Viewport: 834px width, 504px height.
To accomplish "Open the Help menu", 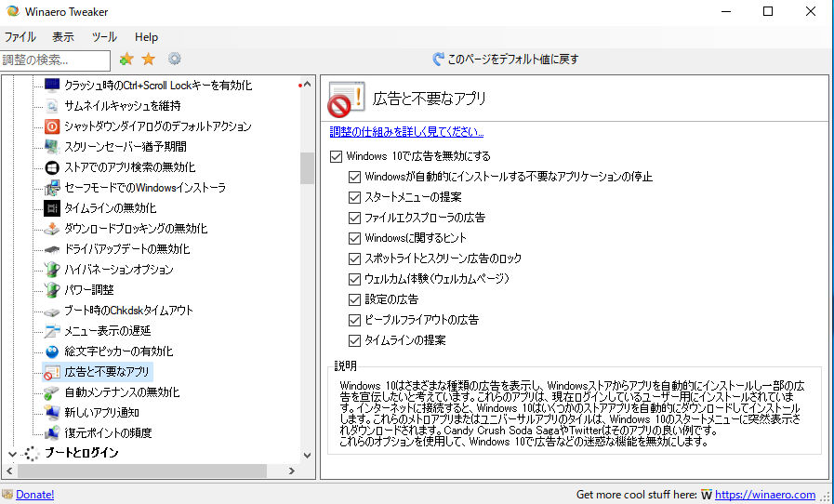I will click(146, 37).
